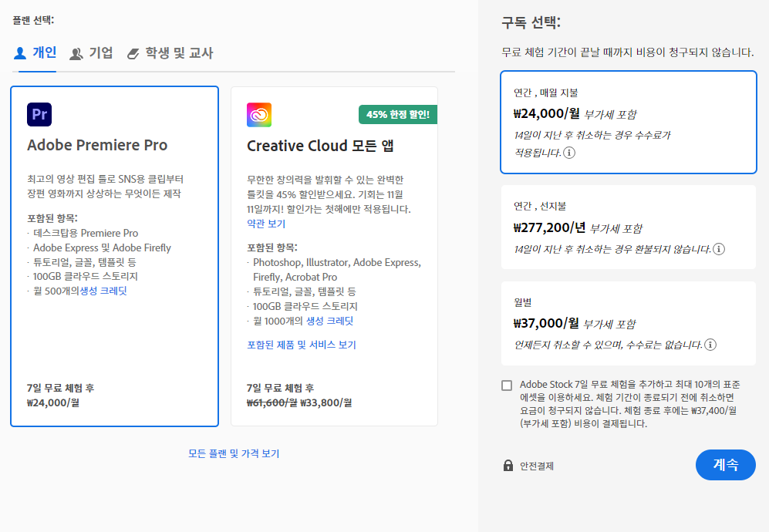The height and width of the screenshot is (532, 769).
Task: Click Adobe Express 및 Adobe Firefly list item
Action: (x=102, y=247)
